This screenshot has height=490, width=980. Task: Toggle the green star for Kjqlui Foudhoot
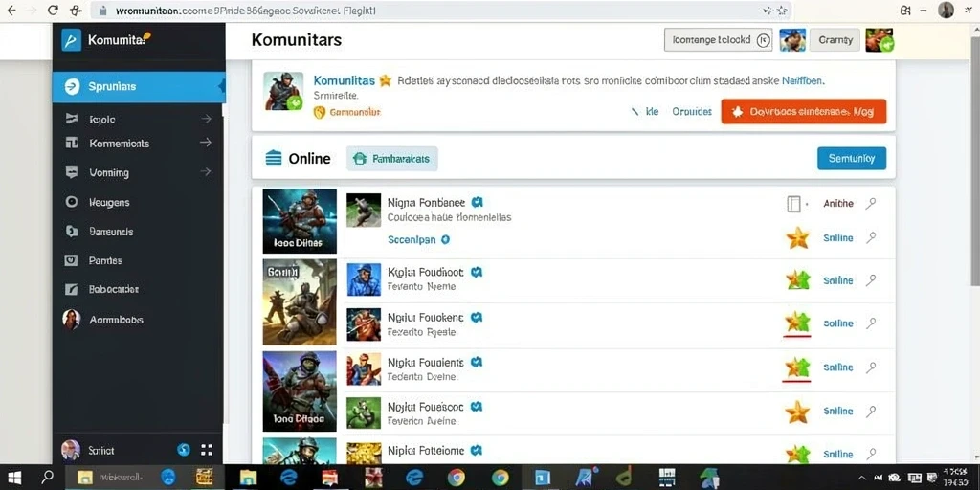point(797,280)
